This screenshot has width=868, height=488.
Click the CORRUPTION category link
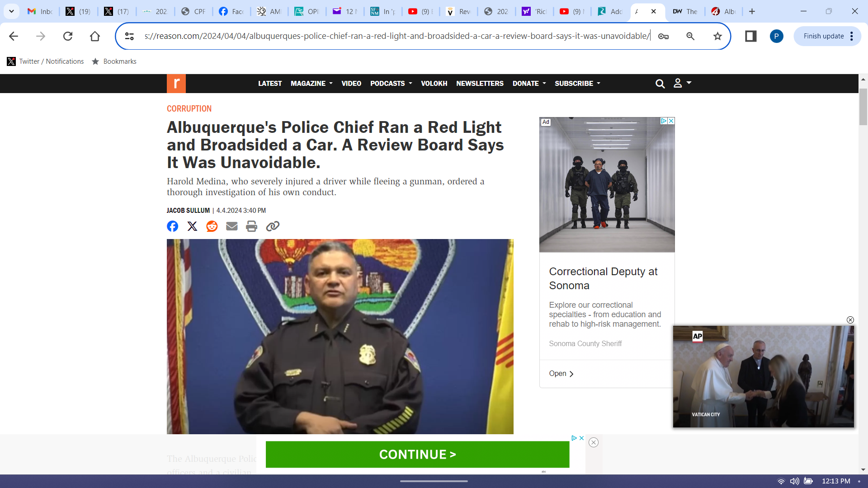(189, 109)
